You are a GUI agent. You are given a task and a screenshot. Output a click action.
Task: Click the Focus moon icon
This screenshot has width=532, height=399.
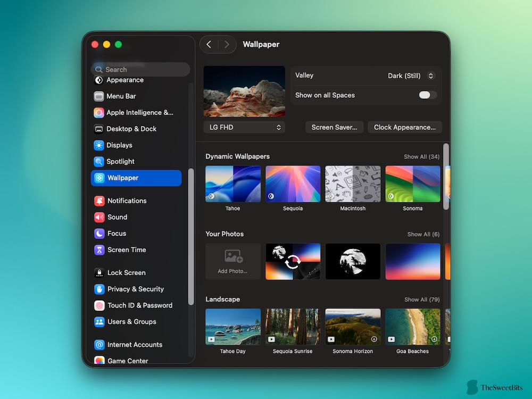click(x=99, y=234)
